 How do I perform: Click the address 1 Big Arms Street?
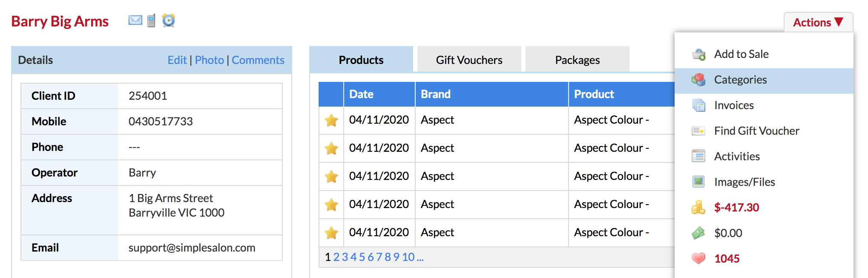[x=171, y=198]
